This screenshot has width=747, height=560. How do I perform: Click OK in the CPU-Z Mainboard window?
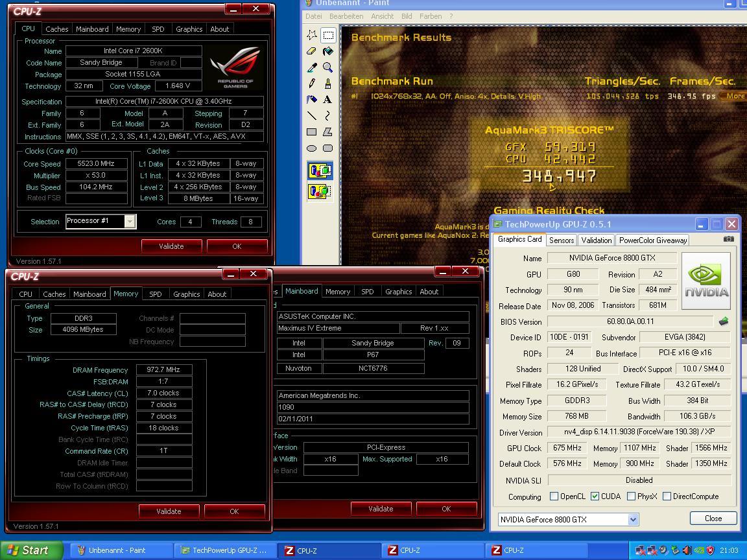(446, 509)
